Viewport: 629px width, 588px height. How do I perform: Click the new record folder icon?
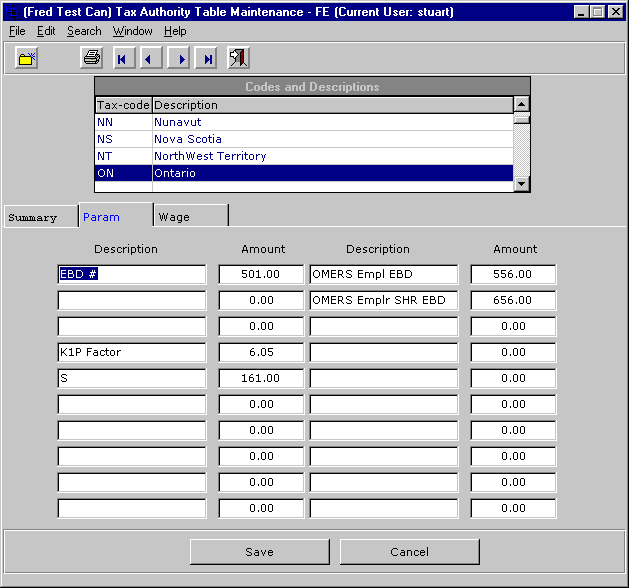click(27, 58)
